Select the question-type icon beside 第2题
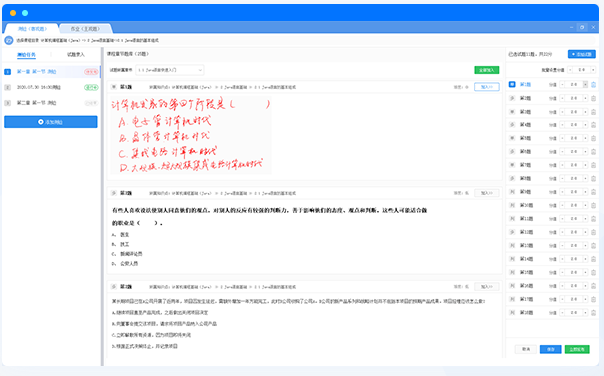The width and height of the screenshot is (604, 376). 512,98
